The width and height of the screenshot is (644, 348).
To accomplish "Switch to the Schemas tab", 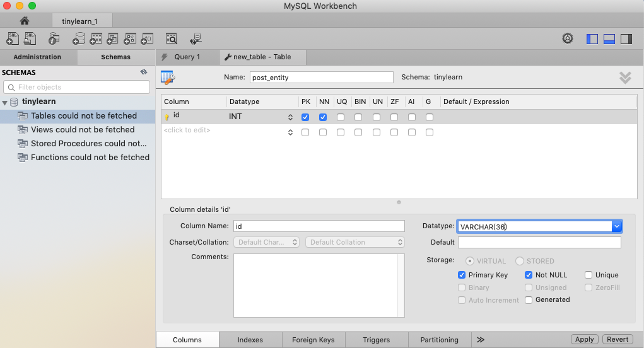I will pyautogui.click(x=116, y=57).
